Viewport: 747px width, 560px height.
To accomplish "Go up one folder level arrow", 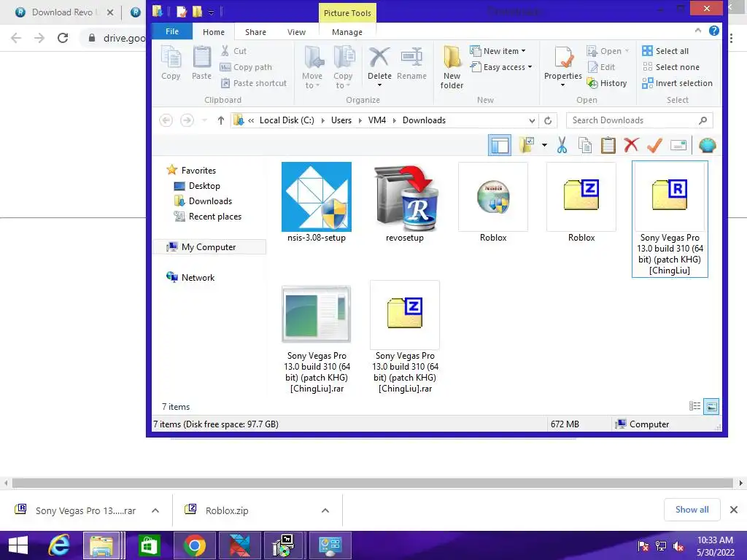I will coord(220,120).
